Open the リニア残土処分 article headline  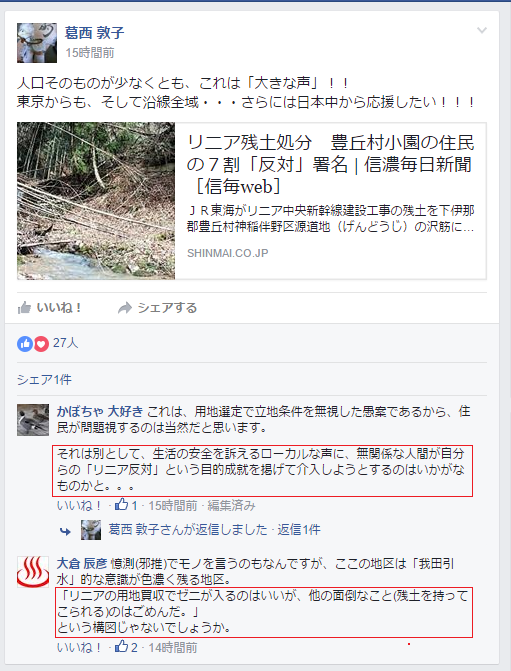click(330, 164)
